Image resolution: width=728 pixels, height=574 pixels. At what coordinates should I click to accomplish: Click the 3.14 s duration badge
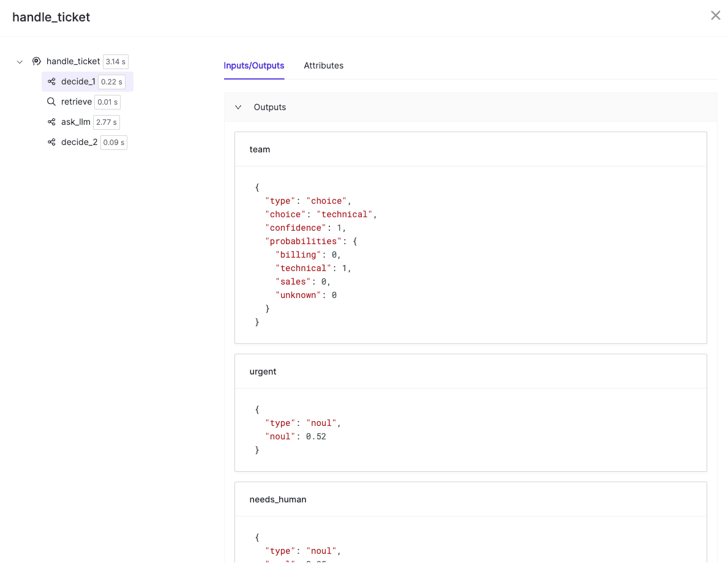tap(116, 62)
